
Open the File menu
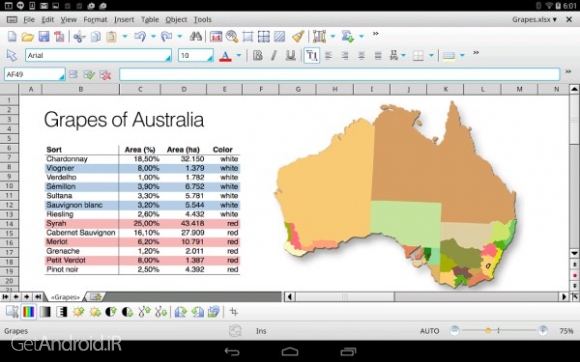click(x=29, y=20)
